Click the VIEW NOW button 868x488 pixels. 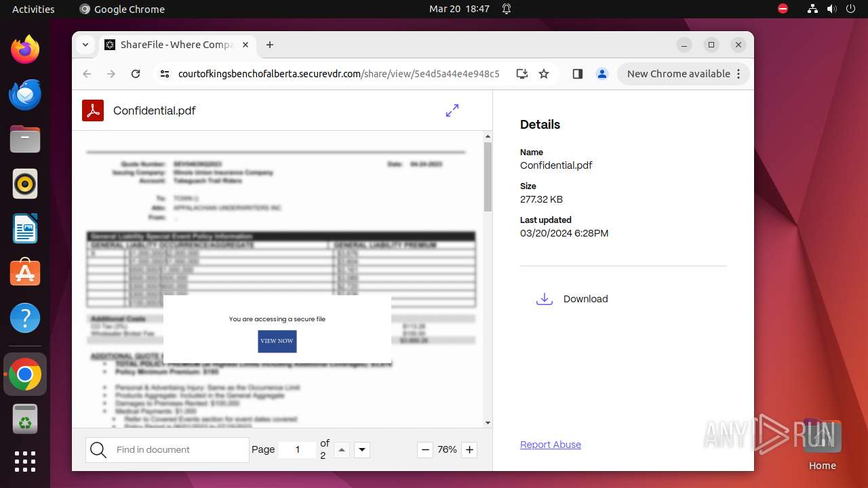coord(277,341)
